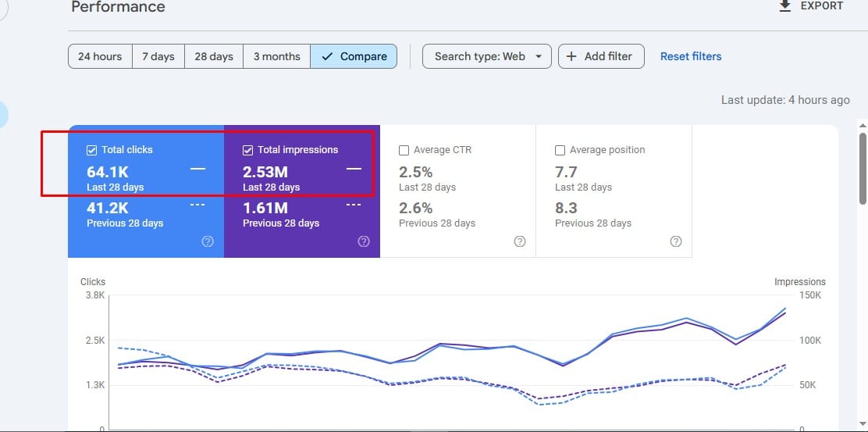Click the plus icon in Add filter
The width and height of the screenshot is (868, 432).
(x=571, y=56)
